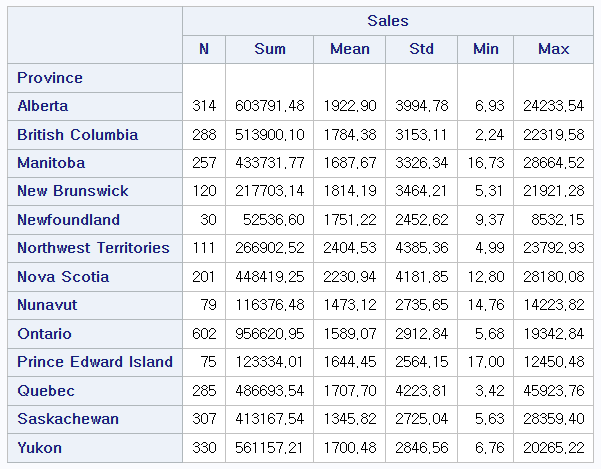Image resolution: width=601 pixels, height=469 pixels.
Task: Select British Columbia's std 3153,11
Action: pyautogui.click(x=421, y=135)
